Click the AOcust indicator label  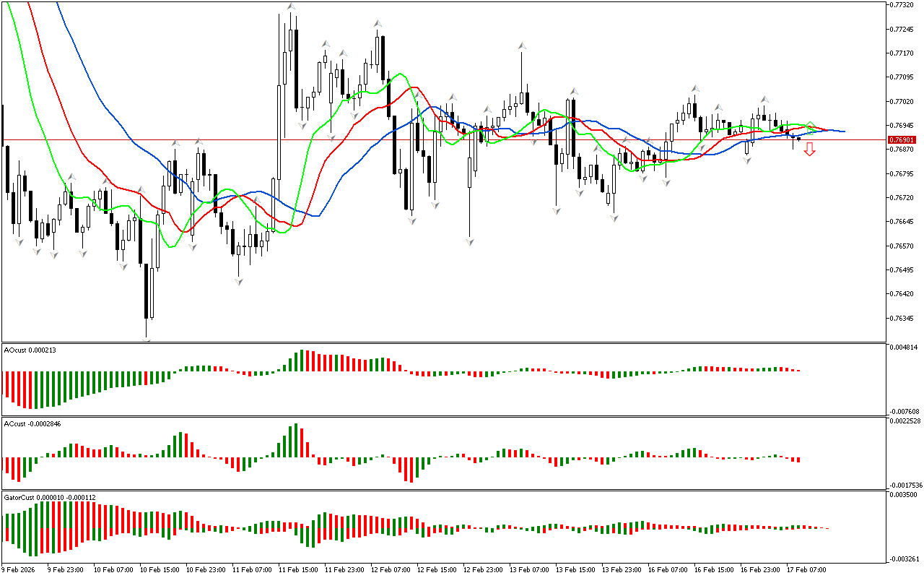[x=30, y=350]
